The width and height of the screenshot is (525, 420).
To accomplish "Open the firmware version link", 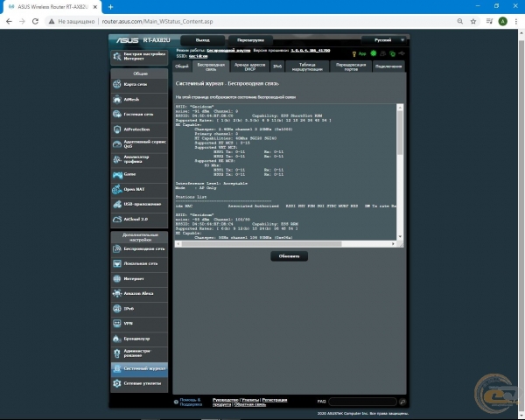I will [x=310, y=51].
